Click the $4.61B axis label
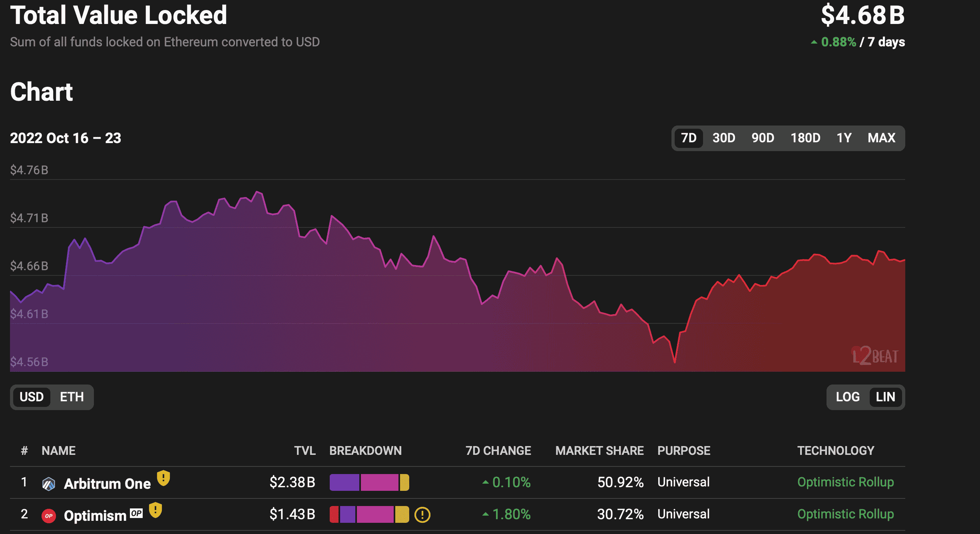 click(29, 314)
